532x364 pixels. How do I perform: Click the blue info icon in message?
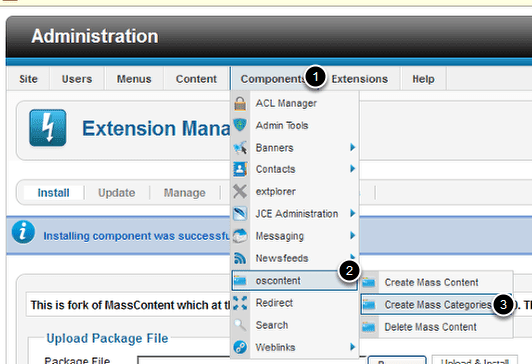[x=23, y=232]
